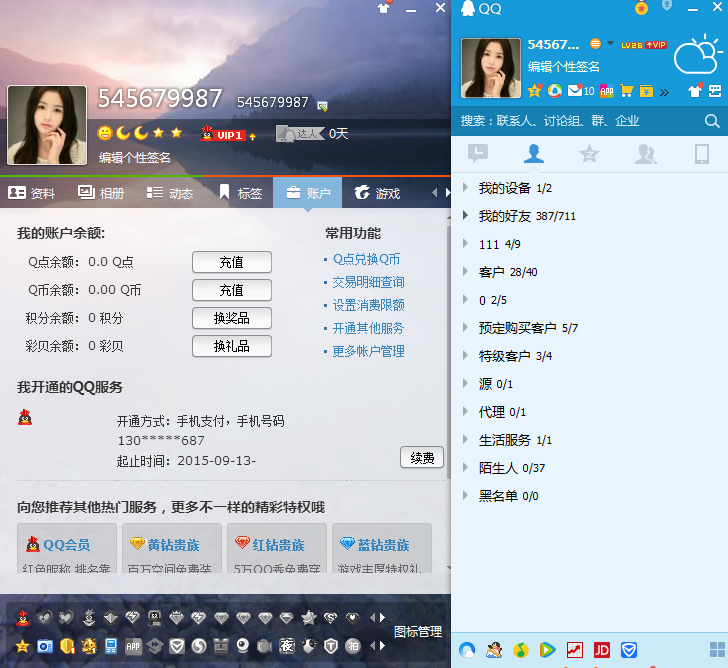Open the 红钻贵族 service card
728x668 pixels.
tap(277, 548)
